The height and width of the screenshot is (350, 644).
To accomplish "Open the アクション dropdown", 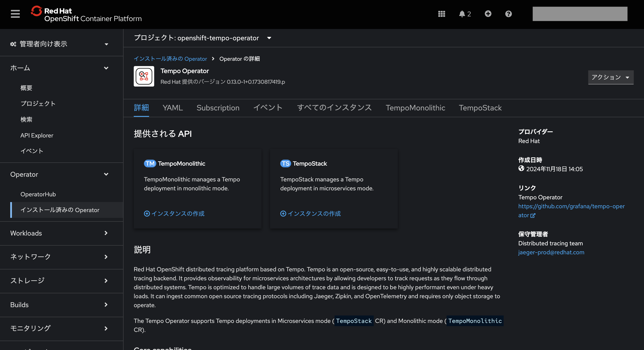I will [611, 77].
